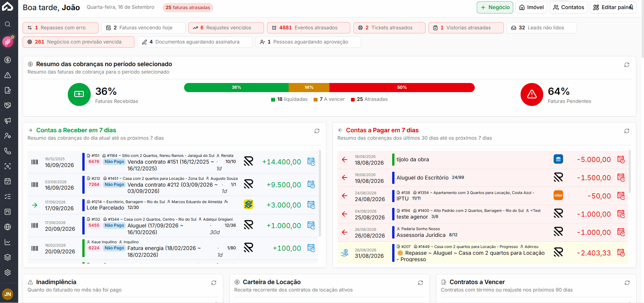The image size is (644, 303).
Task: Click the yellow bank logo on the Lote Parcelado row
Action: click(248, 204)
